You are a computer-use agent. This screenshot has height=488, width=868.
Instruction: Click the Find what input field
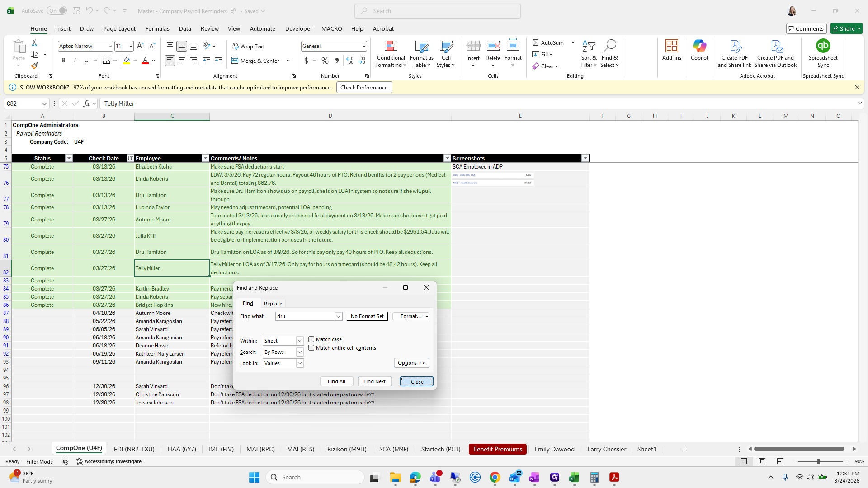coord(305,316)
